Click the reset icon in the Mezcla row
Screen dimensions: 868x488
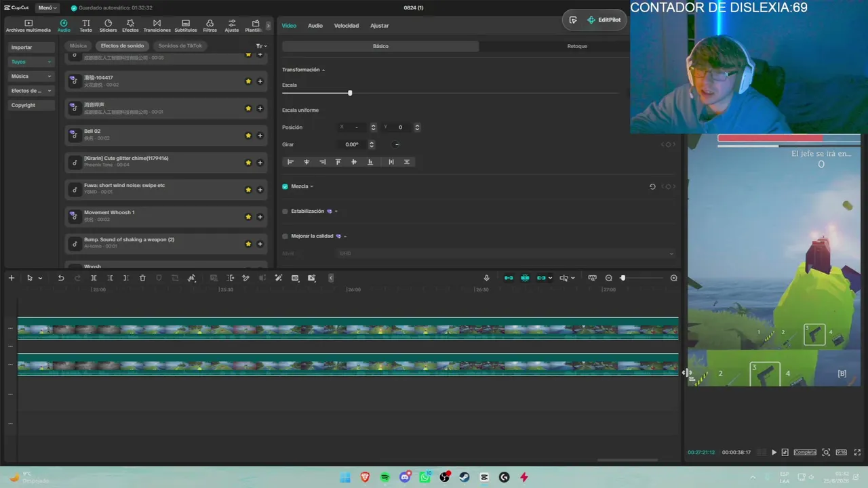tap(652, 186)
